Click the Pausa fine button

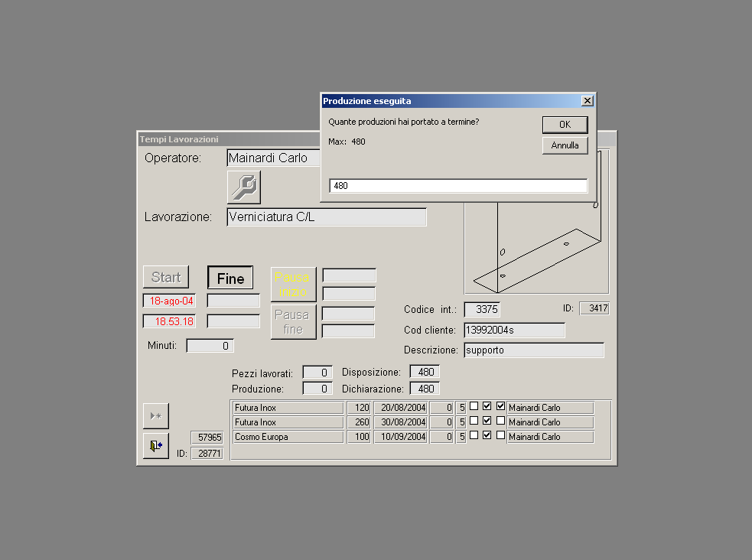293,322
